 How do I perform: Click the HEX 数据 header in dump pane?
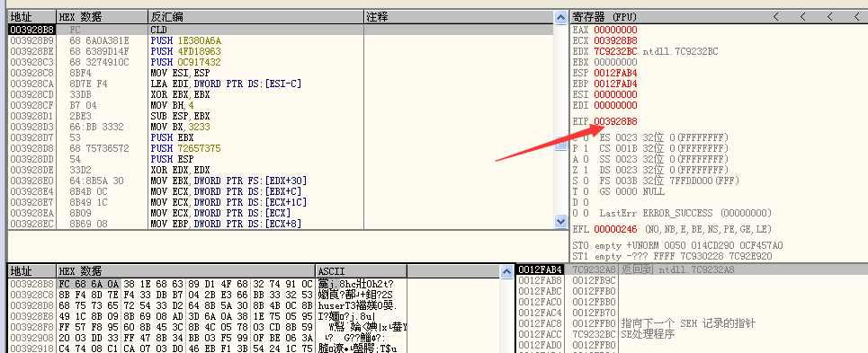coord(186,271)
